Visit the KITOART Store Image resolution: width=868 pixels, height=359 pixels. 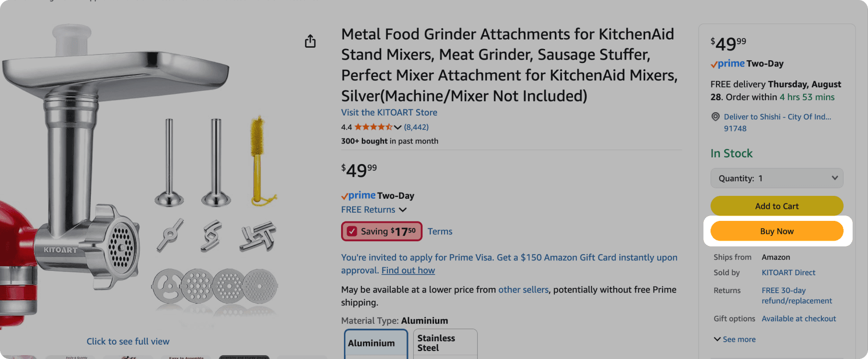[x=389, y=112]
